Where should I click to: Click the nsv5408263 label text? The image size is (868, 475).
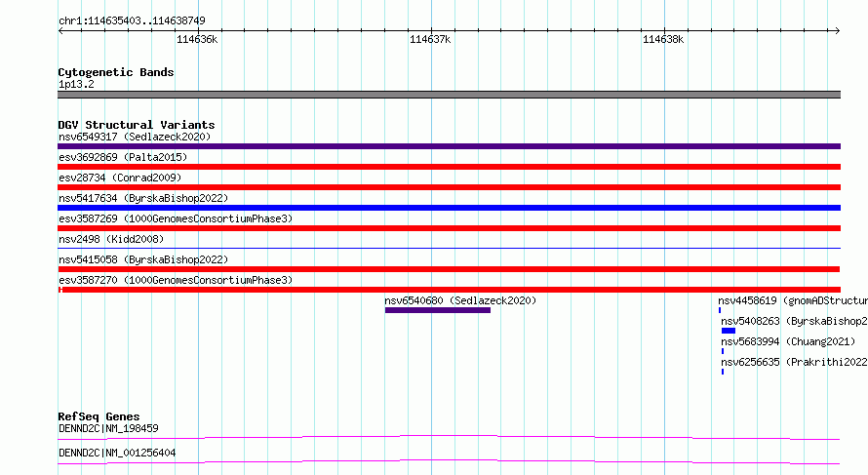tap(794, 321)
